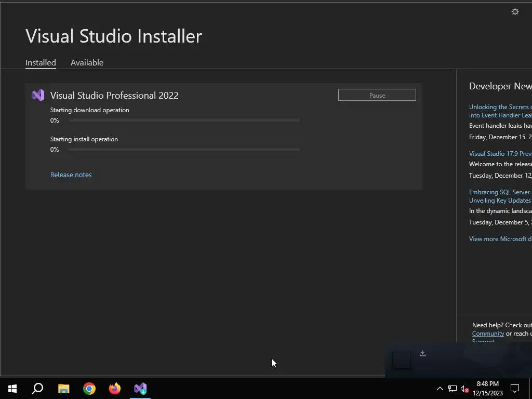The width and height of the screenshot is (532, 399).
Task: Open the Windows Start menu
Action: tap(12, 389)
